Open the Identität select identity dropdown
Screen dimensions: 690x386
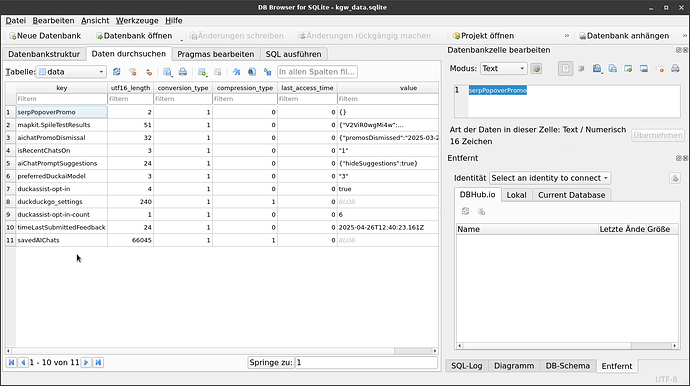(550, 178)
